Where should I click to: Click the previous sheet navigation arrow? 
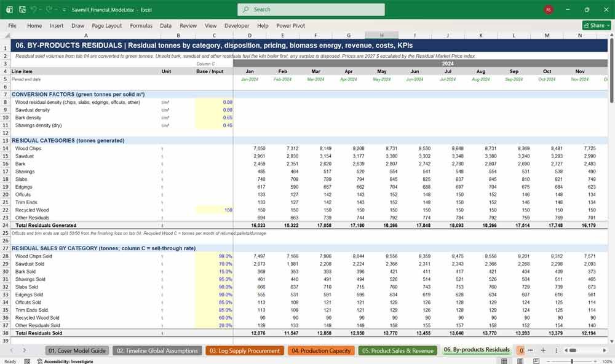click(11, 350)
